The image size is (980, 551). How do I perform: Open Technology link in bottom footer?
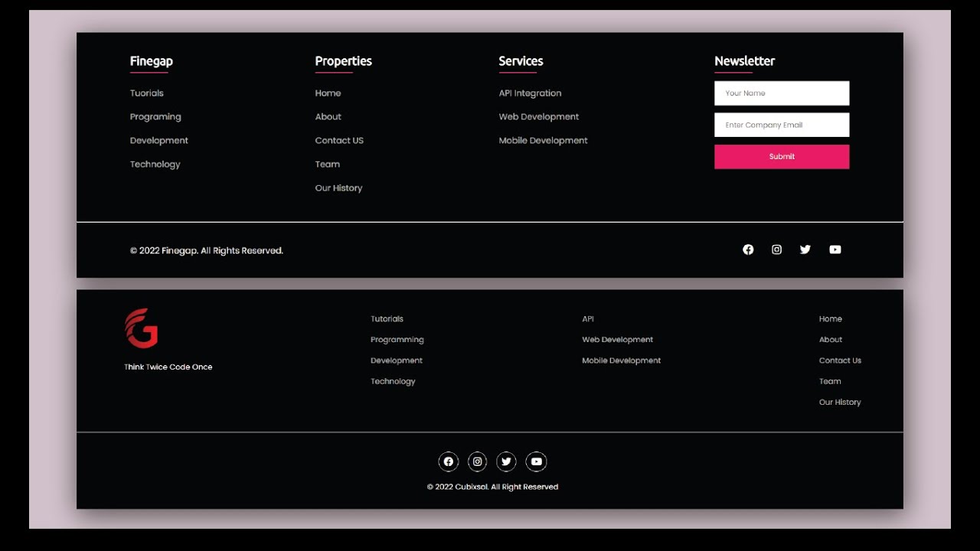[393, 381]
